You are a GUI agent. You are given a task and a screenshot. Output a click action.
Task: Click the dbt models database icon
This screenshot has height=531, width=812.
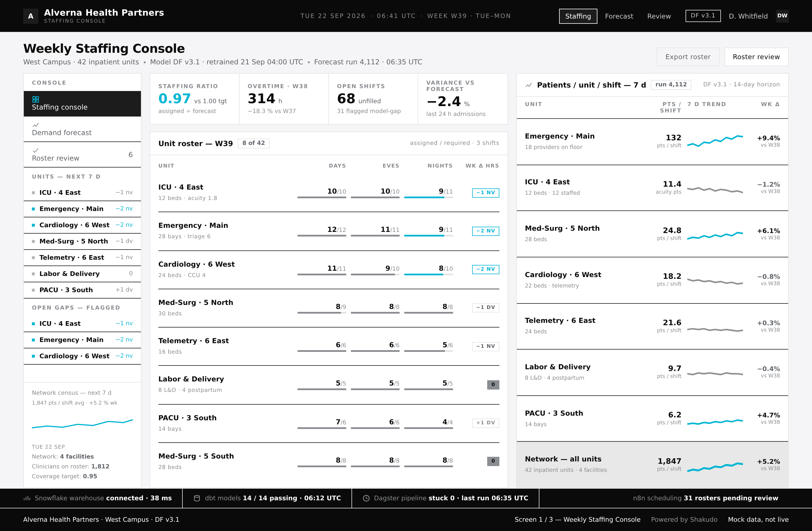click(x=197, y=498)
